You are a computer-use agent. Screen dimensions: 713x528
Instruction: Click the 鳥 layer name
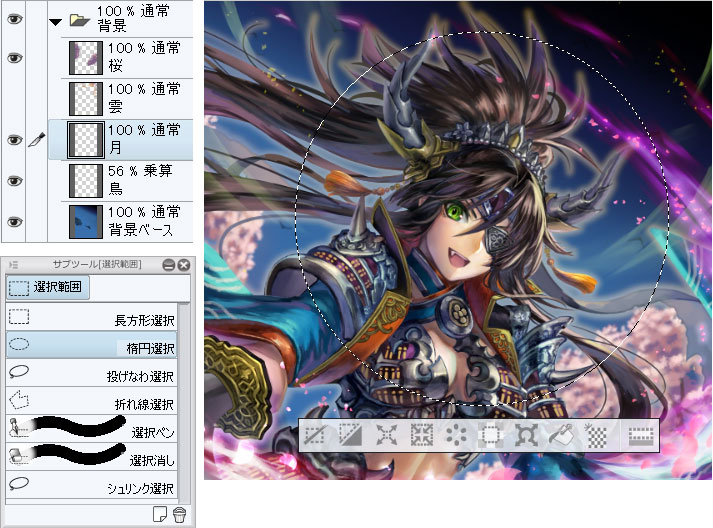click(115, 188)
